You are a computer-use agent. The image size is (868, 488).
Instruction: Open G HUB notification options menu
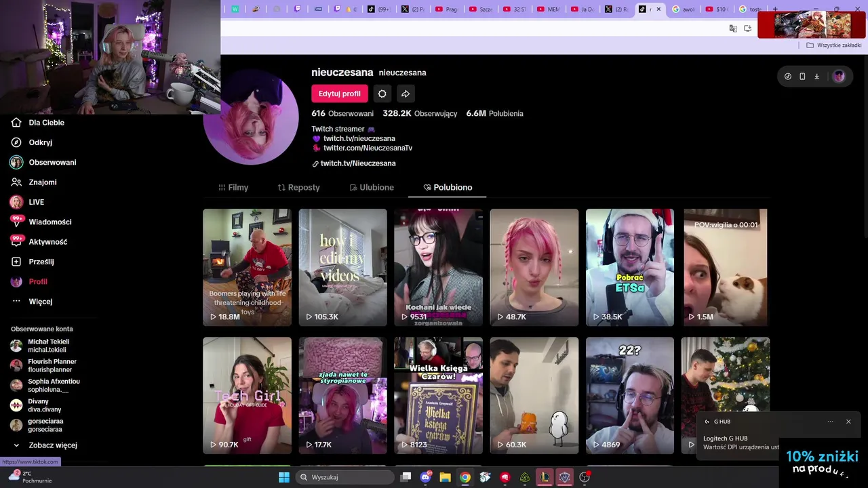[x=830, y=422]
